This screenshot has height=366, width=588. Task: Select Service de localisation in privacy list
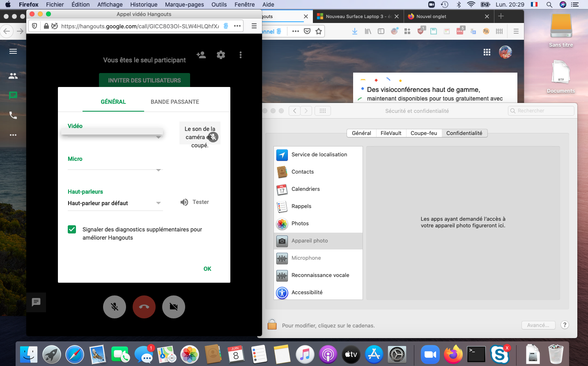318,155
